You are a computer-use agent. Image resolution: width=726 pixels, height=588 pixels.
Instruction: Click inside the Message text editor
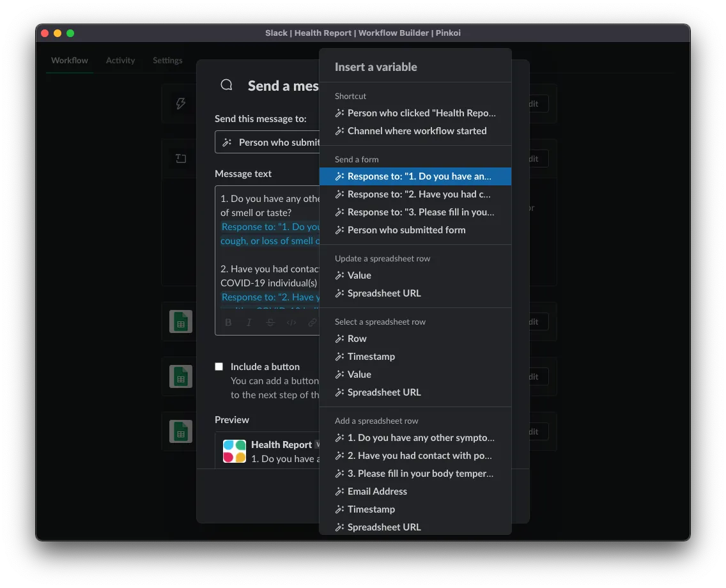point(268,256)
